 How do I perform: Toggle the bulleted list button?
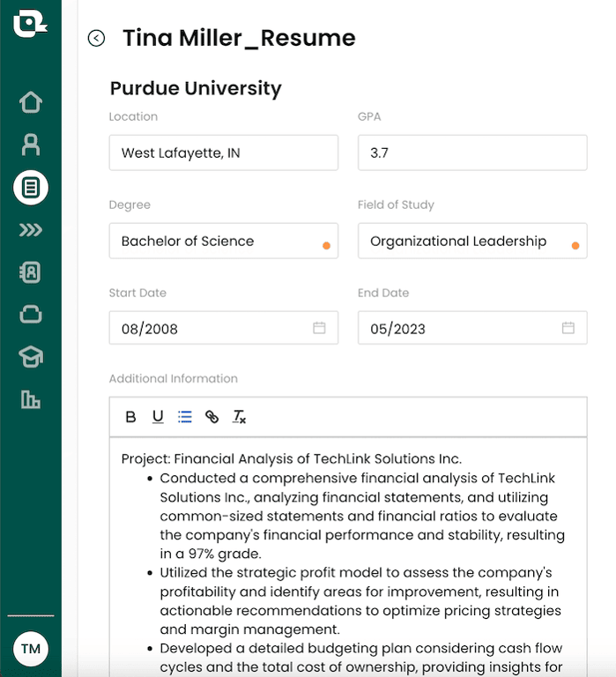[x=185, y=417]
